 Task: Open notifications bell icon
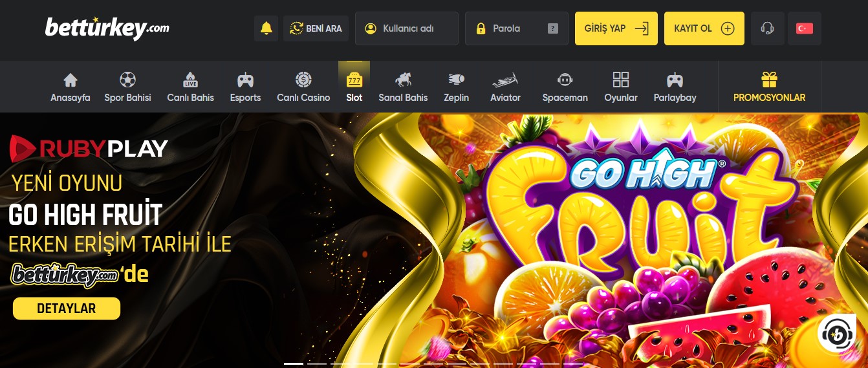pos(266,28)
